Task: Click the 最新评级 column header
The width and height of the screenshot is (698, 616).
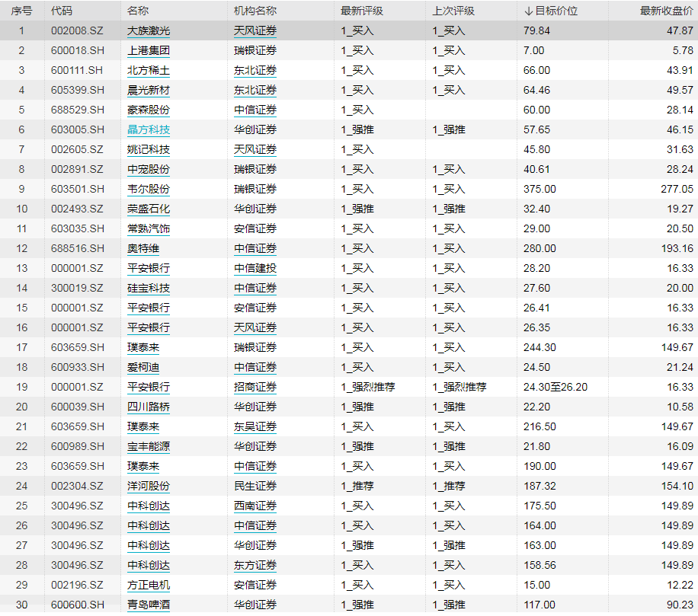Action: click(x=362, y=11)
